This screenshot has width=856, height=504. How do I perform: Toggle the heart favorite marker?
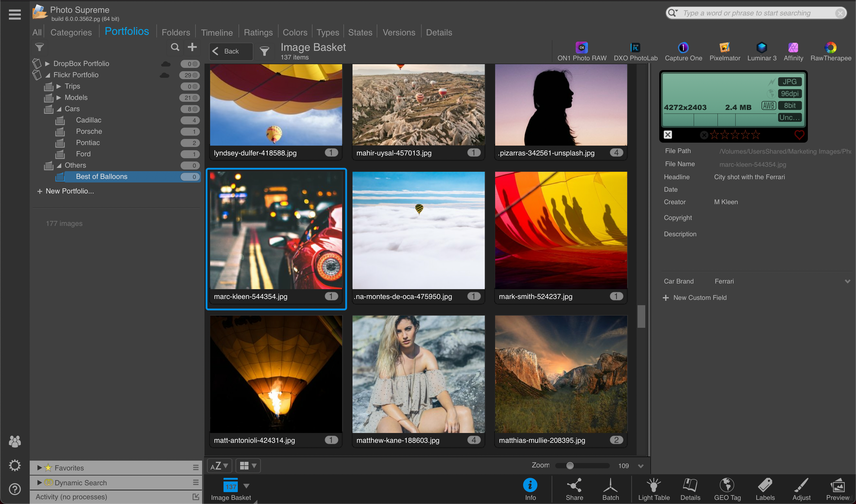(x=799, y=135)
